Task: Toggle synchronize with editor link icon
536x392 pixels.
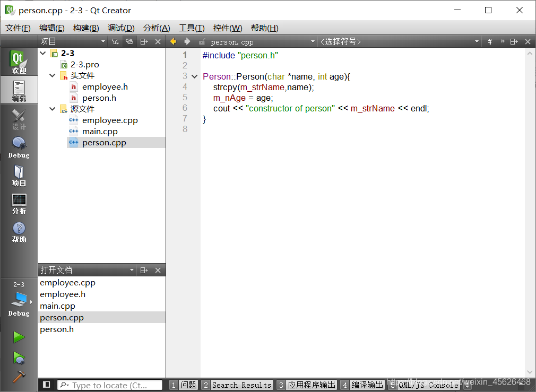Action: coord(129,41)
